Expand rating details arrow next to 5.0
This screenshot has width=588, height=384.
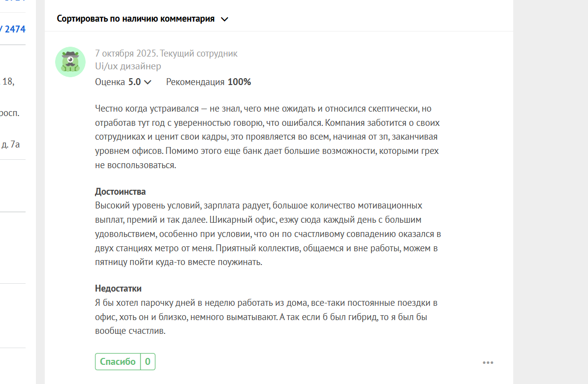point(148,82)
